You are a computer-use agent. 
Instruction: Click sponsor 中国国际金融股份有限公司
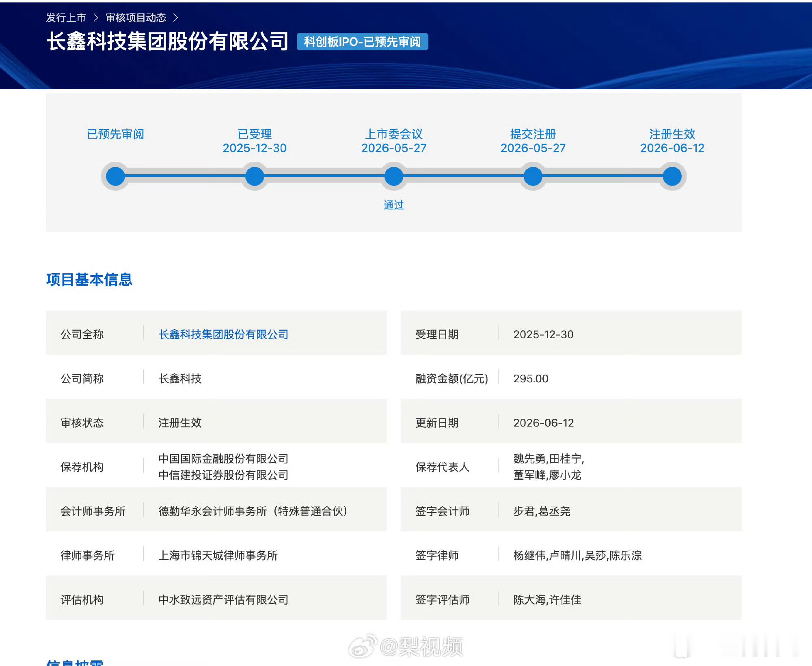[223, 459]
